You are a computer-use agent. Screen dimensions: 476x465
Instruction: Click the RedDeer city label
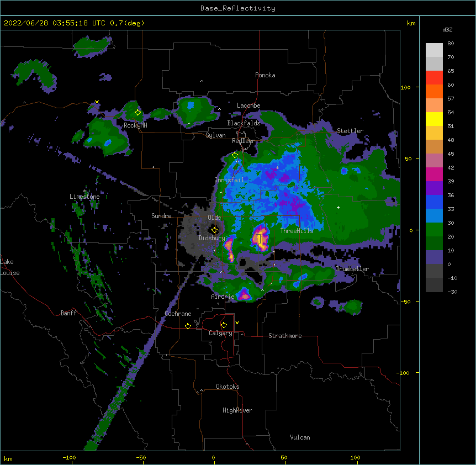tap(244, 141)
